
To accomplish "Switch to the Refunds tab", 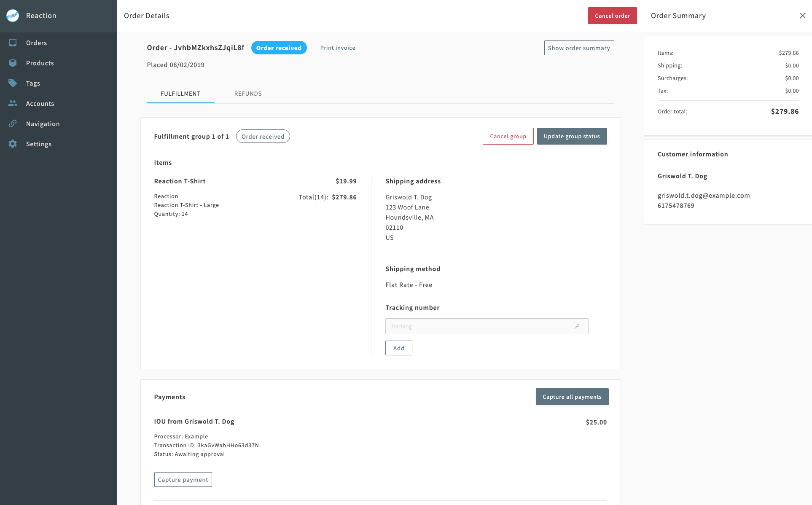I will coord(248,94).
